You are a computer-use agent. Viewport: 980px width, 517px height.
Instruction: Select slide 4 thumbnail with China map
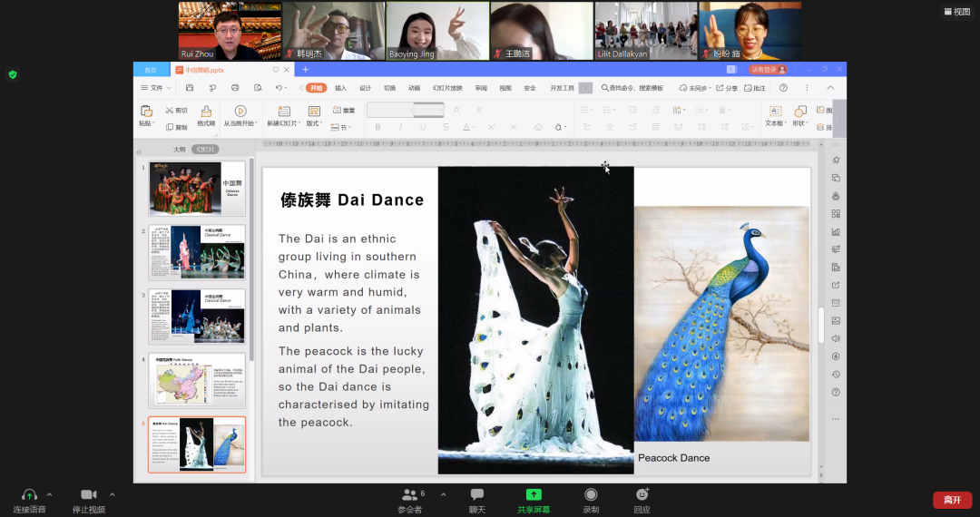coord(197,380)
